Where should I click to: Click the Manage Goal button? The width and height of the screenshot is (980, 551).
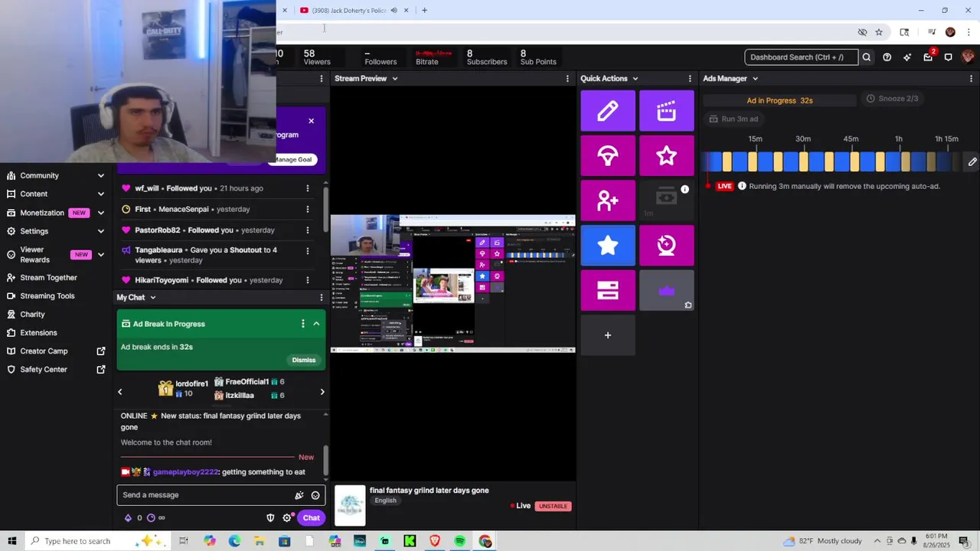(x=294, y=159)
